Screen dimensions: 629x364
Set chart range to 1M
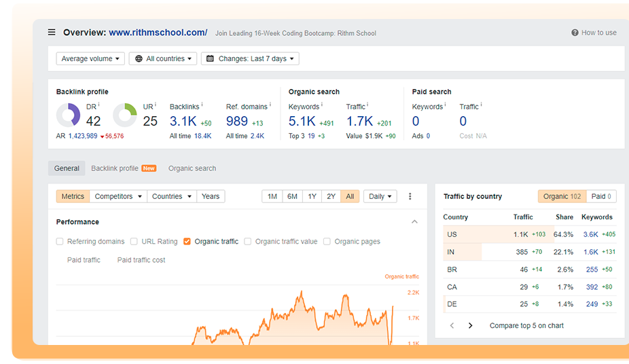[x=272, y=196]
